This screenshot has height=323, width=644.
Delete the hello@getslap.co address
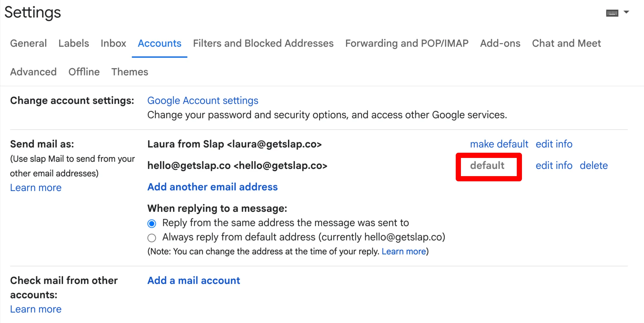click(x=594, y=165)
